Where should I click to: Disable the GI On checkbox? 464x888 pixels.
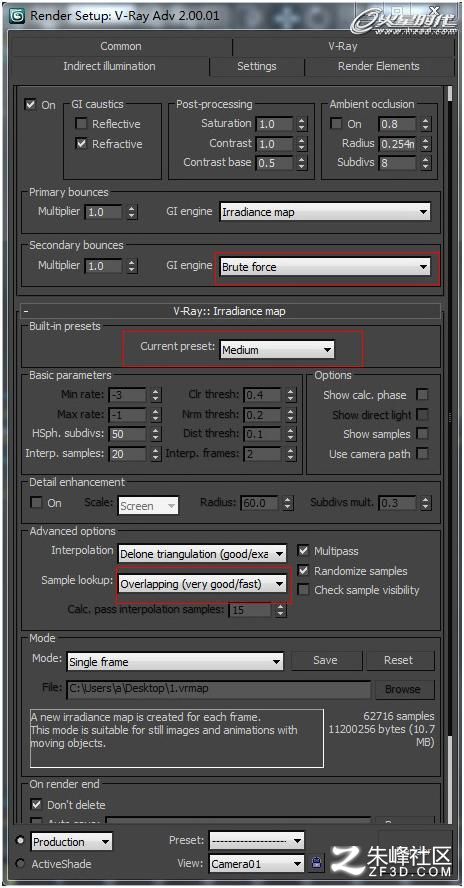pyautogui.click(x=31, y=105)
